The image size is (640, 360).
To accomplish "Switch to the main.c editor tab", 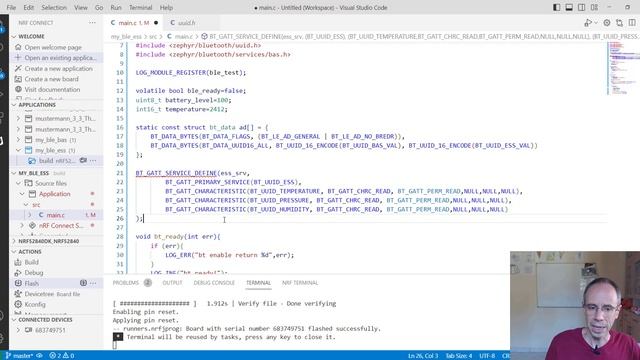I will 133,23.
